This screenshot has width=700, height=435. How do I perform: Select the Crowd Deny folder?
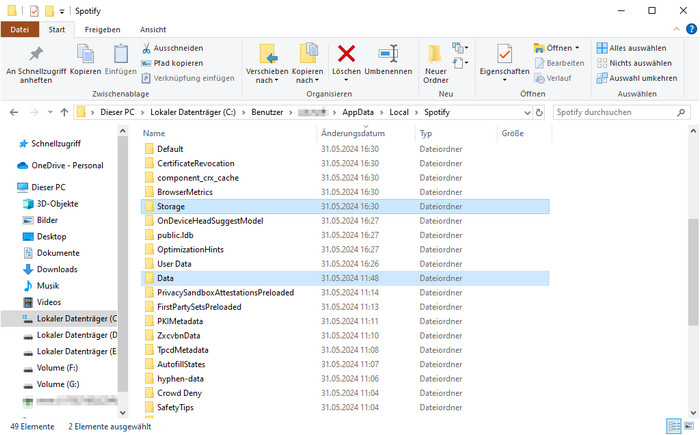(x=179, y=393)
